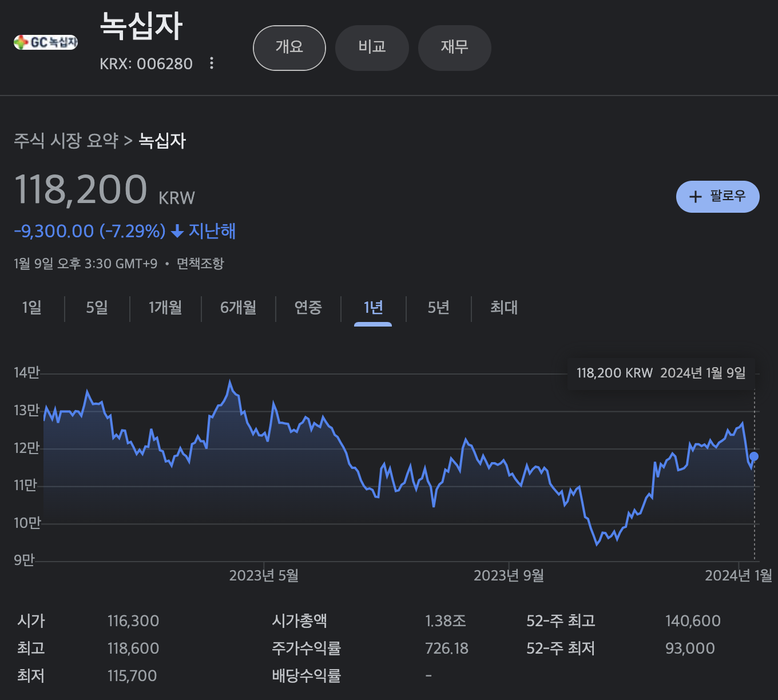Click the 면책조항 disclaimer link
Viewport: 778px width, 700px height.
click(x=200, y=264)
